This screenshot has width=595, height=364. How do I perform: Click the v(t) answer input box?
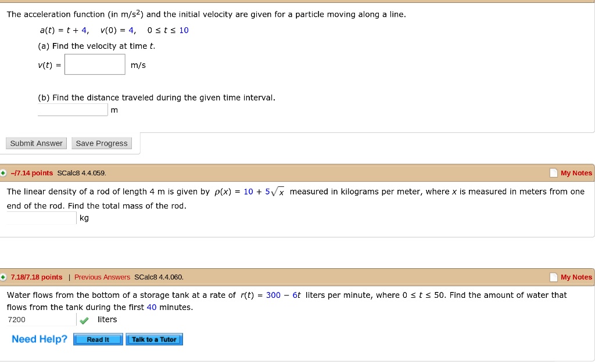[95, 64]
